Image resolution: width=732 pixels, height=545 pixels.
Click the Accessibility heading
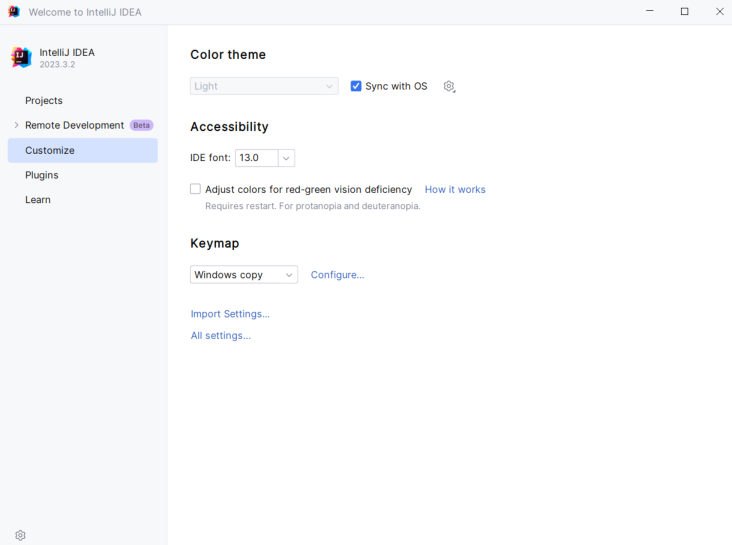point(229,127)
